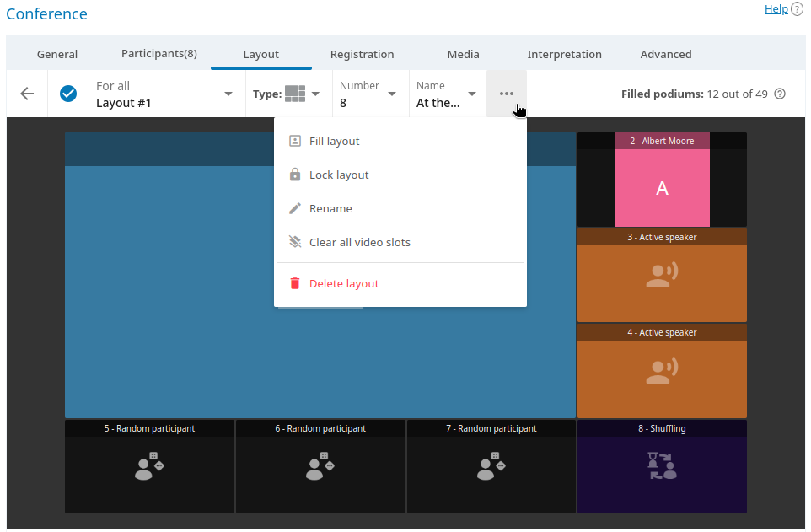Toggle the blue checkmark layout selector

(68, 94)
